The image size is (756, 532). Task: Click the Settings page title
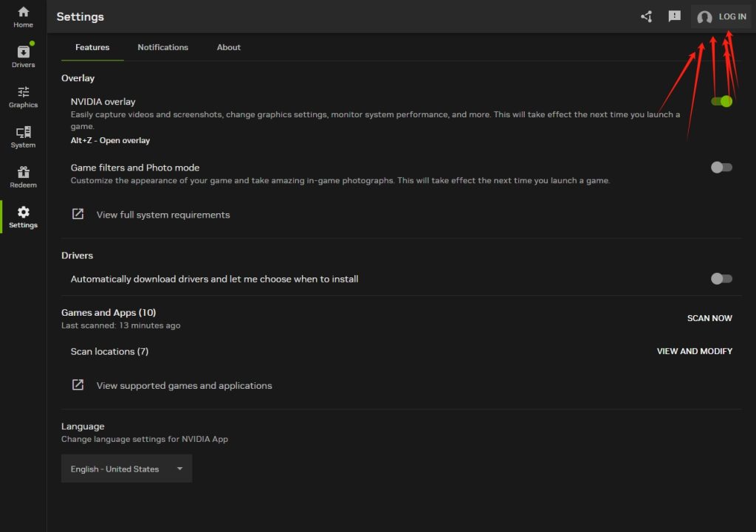(x=80, y=16)
